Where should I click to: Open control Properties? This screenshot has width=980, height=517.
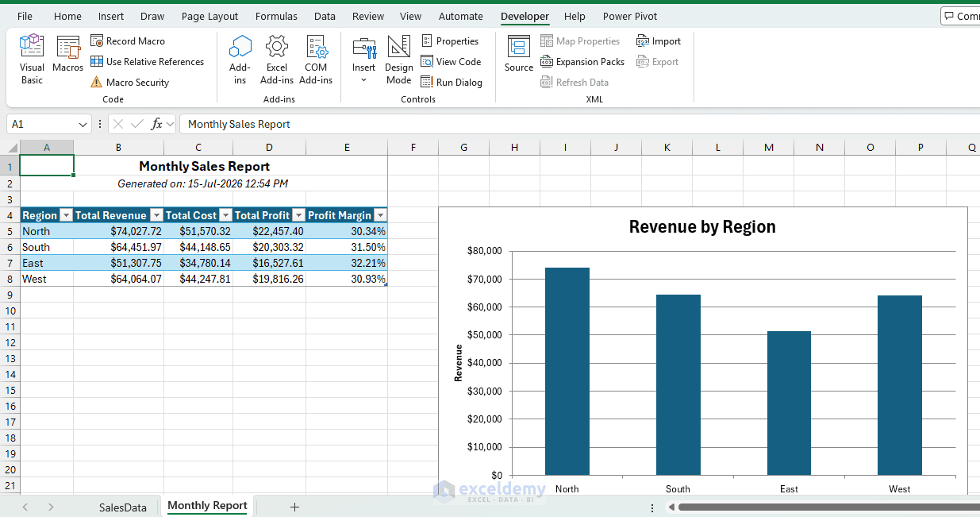coord(450,41)
